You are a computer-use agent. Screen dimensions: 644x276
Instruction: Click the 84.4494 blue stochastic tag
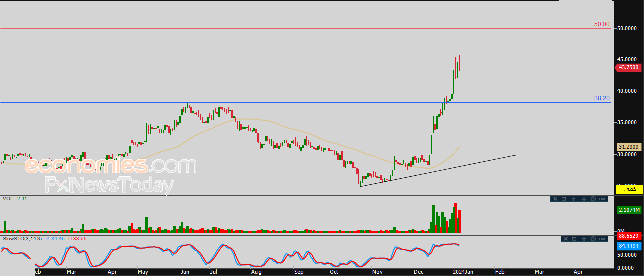coord(629,246)
